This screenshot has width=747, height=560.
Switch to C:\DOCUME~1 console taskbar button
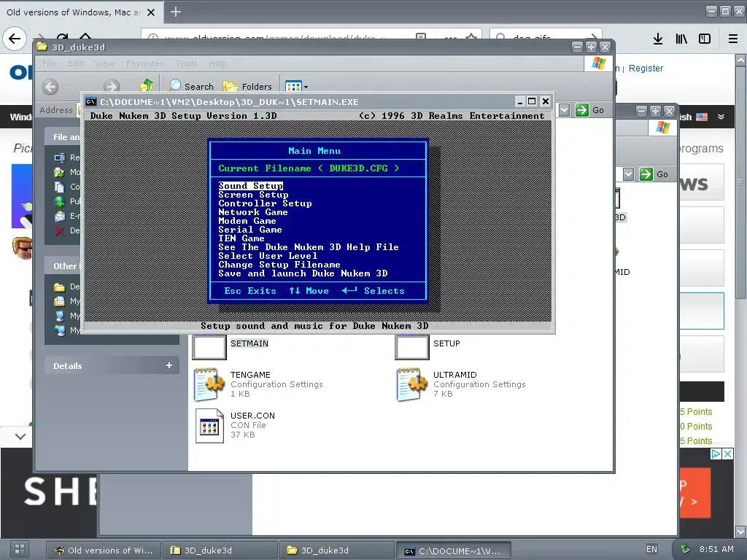point(453,551)
